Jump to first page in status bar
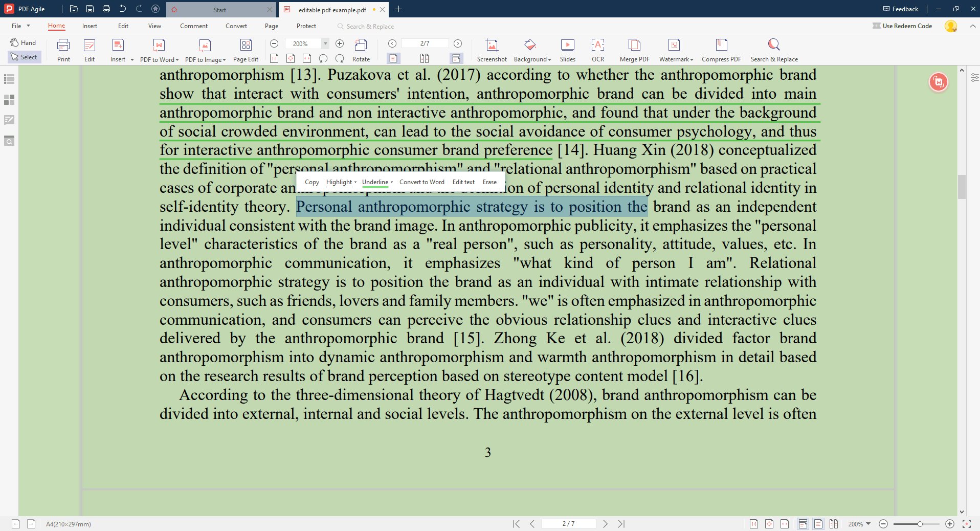Screen dimensions: 980x531 click(516, 524)
